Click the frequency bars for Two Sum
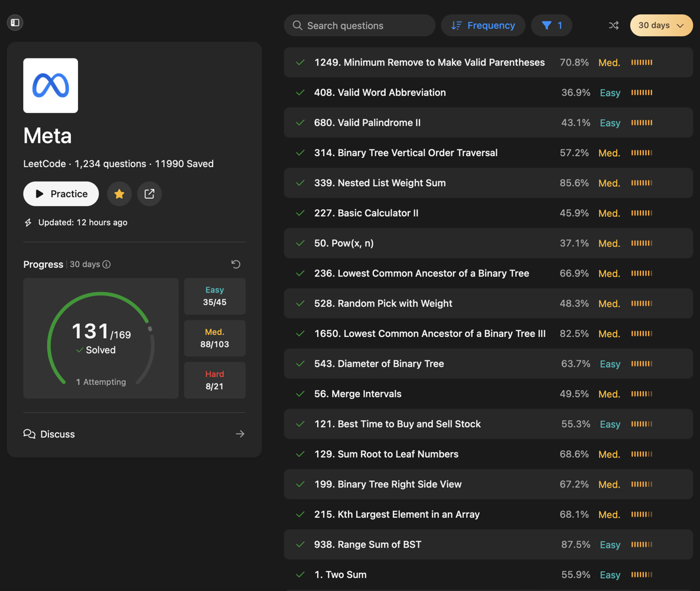Image resolution: width=700 pixels, height=591 pixels. 642,574
